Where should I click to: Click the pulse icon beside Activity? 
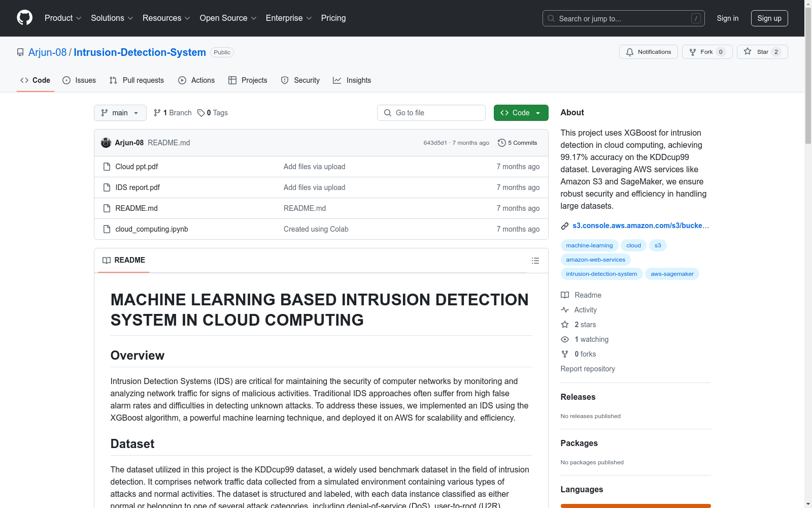click(x=565, y=310)
